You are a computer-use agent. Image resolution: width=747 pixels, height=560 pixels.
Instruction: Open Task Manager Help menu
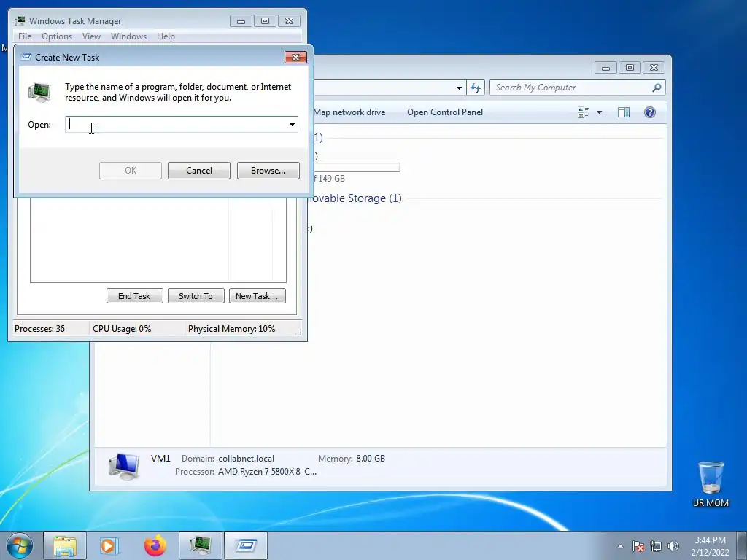[166, 36]
